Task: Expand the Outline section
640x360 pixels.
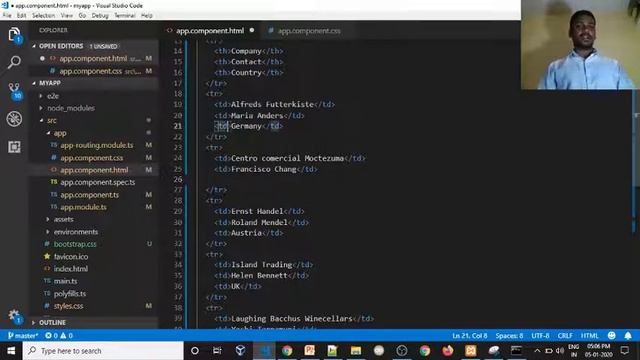Action: (52, 322)
